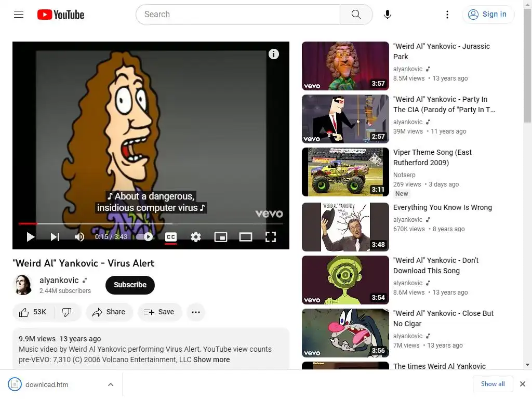Open "The times Weird Al Yankovic" title
Image resolution: width=532 pixels, height=399 pixels.
pos(440,366)
